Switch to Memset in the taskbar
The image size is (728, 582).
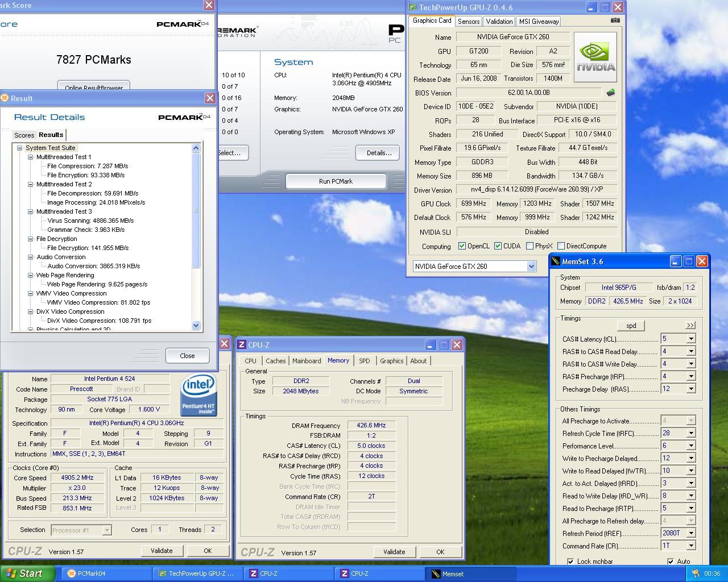click(471, 573)
